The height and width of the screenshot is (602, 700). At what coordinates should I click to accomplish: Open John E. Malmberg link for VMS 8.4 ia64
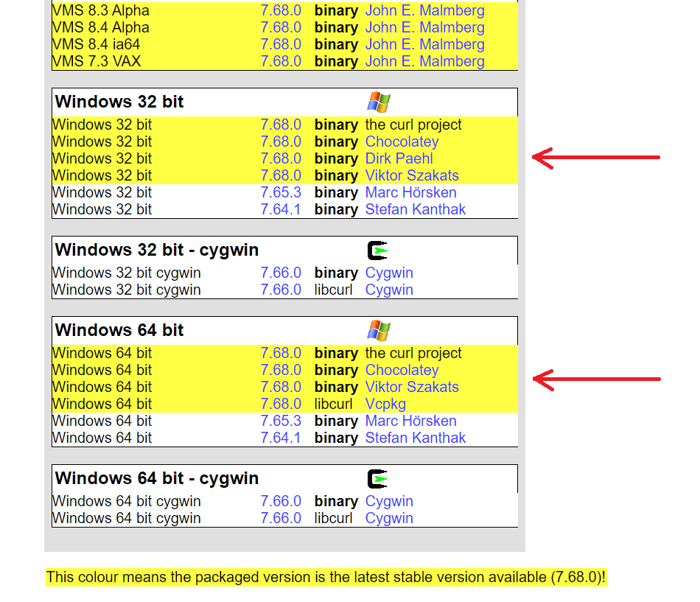click(424, 44)
